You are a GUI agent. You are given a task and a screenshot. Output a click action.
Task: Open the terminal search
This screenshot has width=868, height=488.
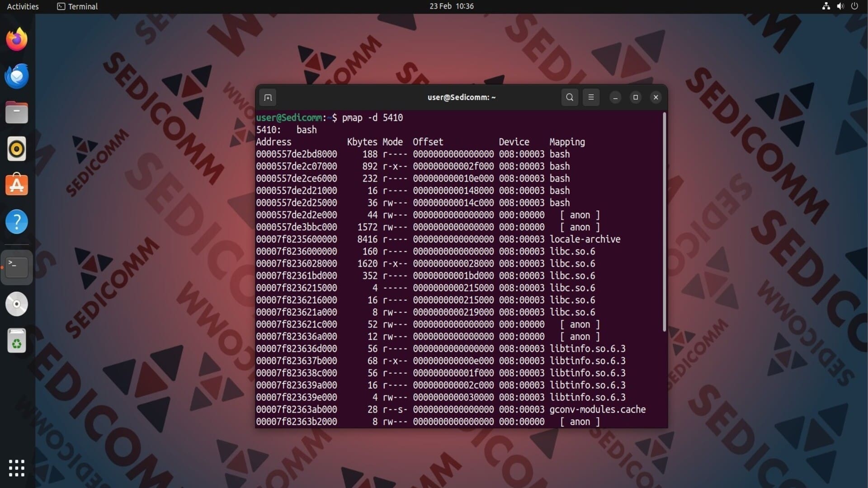pyautogui.click(x=570, y=98)
